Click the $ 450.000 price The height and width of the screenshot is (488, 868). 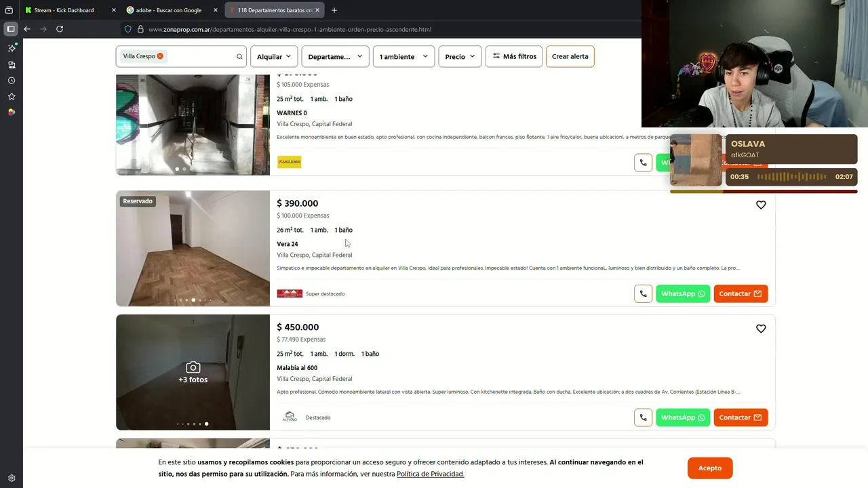click(298, 327)
